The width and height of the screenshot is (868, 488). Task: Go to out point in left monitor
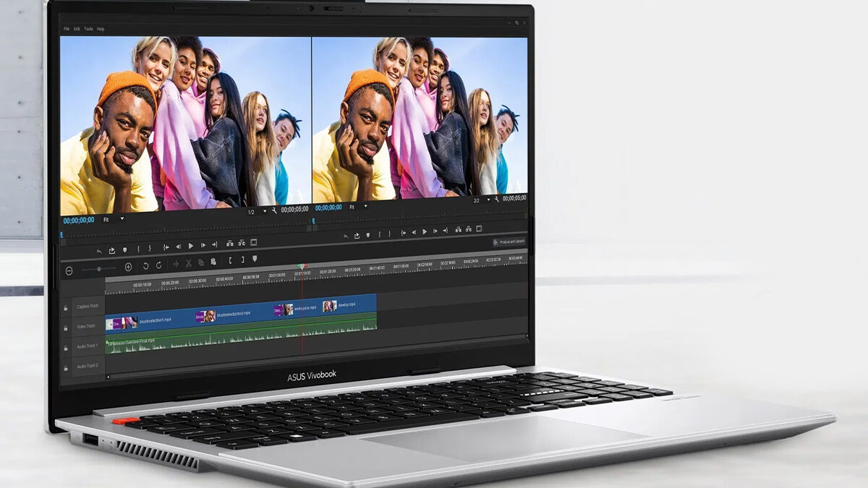tap(214, 244)
